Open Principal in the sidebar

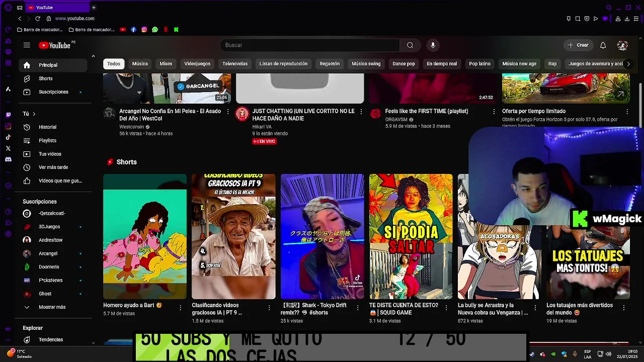(53, 65)
